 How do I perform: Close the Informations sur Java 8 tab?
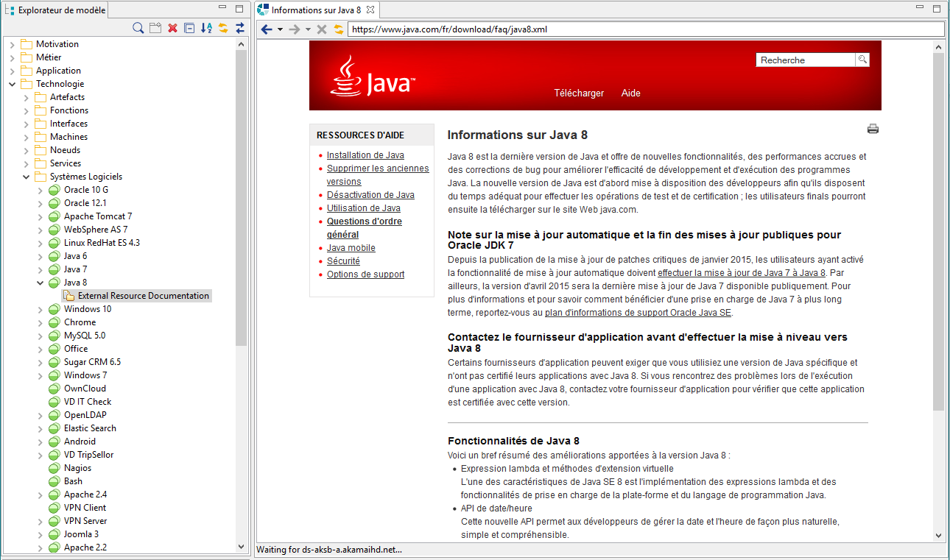pyautogui.click(x=370, y=10)
